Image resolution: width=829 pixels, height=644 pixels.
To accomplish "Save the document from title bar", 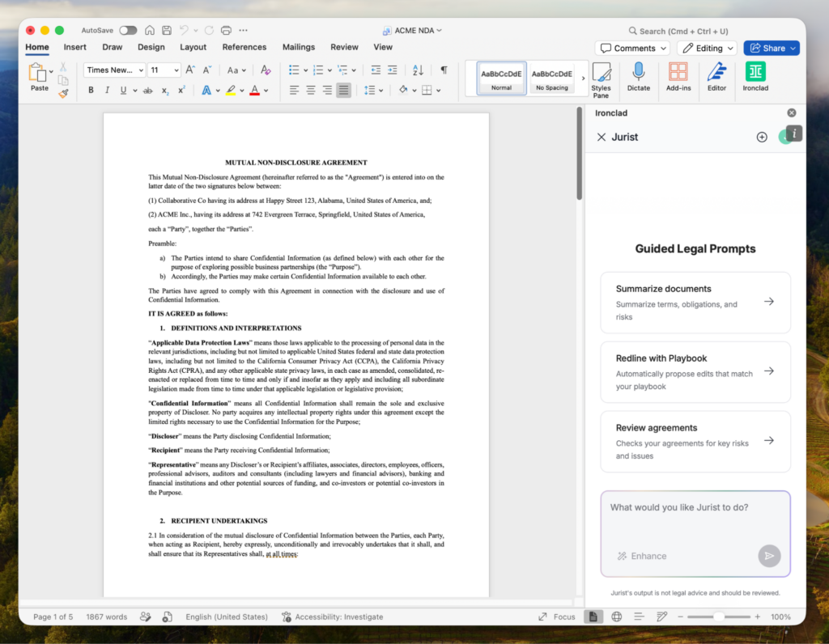I will point(167,30).
